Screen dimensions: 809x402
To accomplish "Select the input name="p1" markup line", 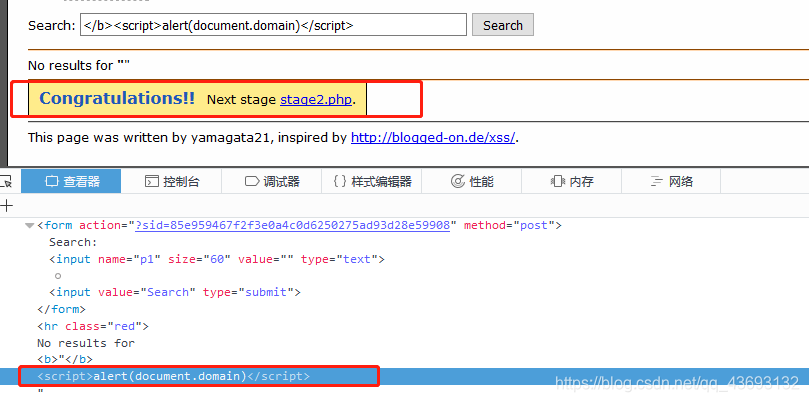I will (x=217, y=259).
